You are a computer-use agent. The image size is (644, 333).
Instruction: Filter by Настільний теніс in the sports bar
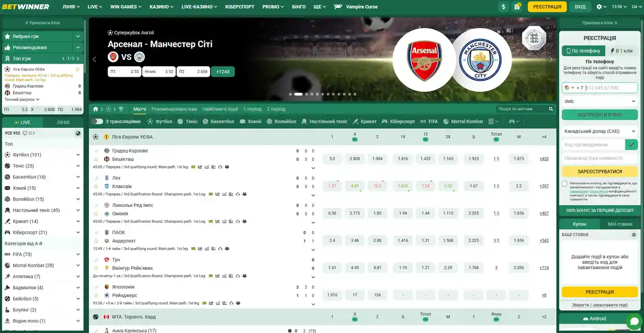(x=324, y=122)
